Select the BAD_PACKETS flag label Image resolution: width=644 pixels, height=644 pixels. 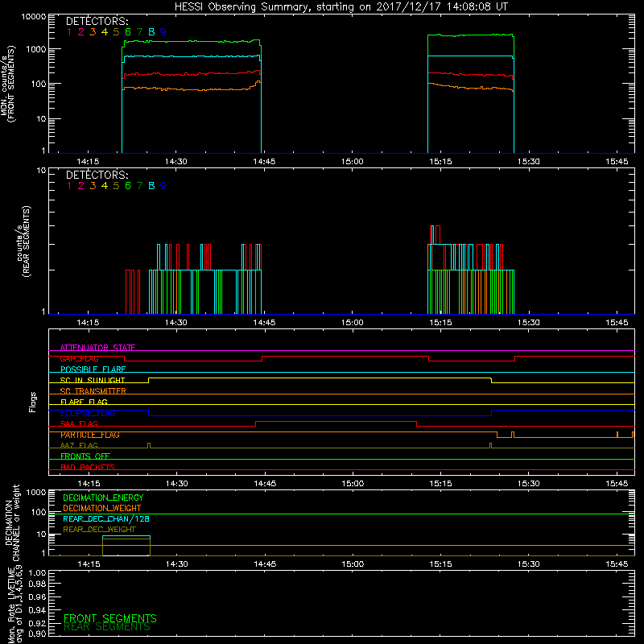(88, 467)
